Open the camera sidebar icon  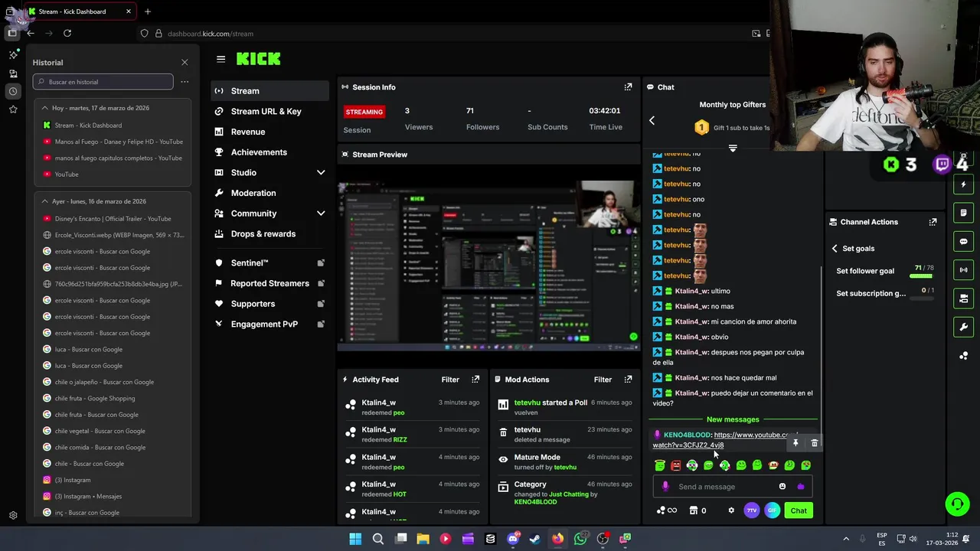coord(963,298)
